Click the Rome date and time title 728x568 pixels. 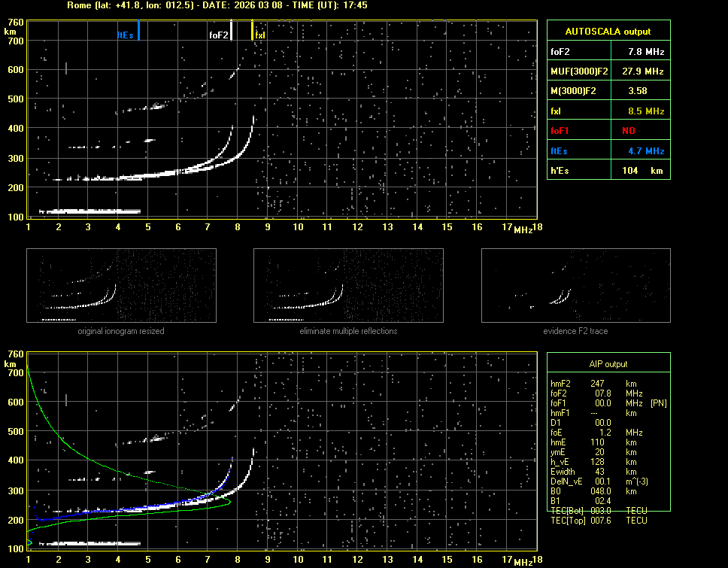pos(217,5)
